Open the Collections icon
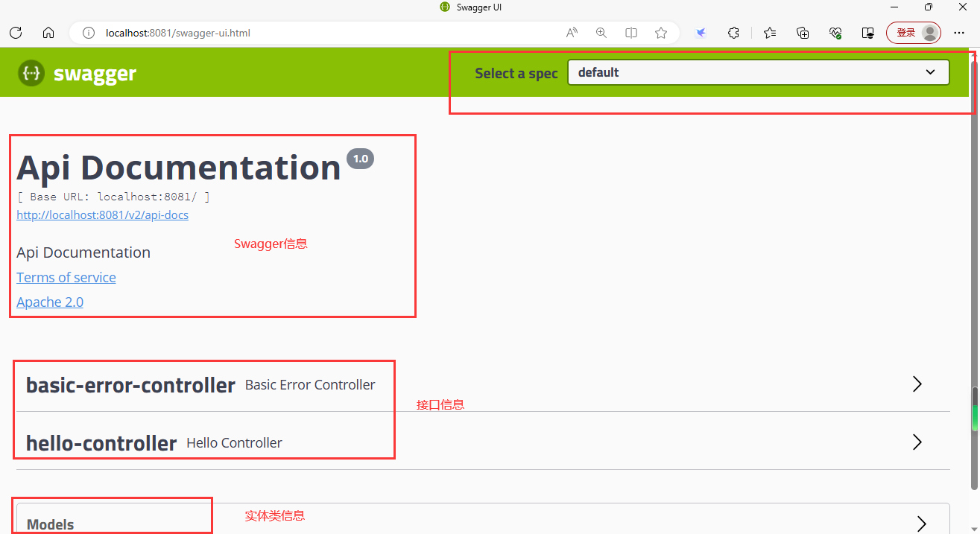Viewport: 980px width, 534px height. click(803, 33)
